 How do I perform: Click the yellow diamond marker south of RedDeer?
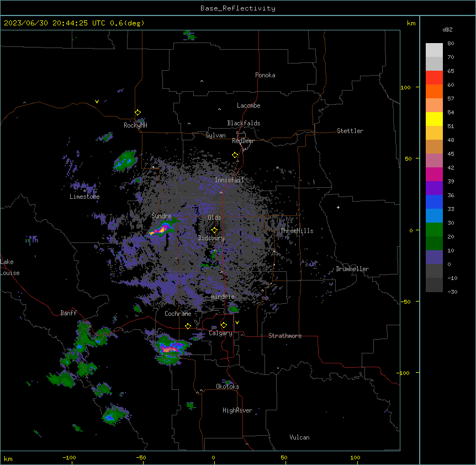[235, 155]
